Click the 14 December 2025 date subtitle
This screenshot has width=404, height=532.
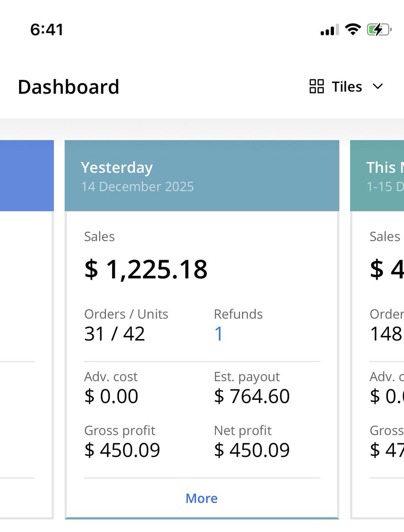(x=137, y=187)
